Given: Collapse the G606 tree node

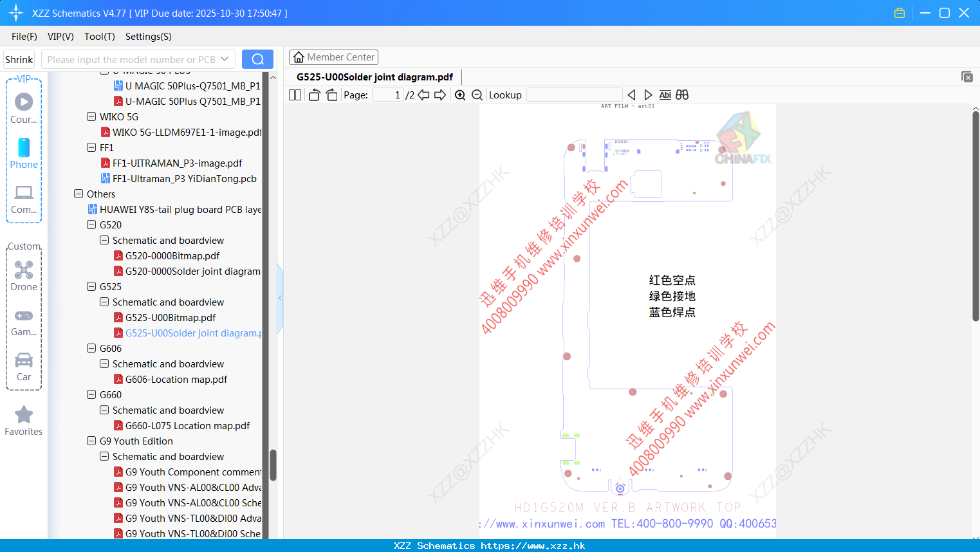Looking at the screenshot, I should [91, 348].
